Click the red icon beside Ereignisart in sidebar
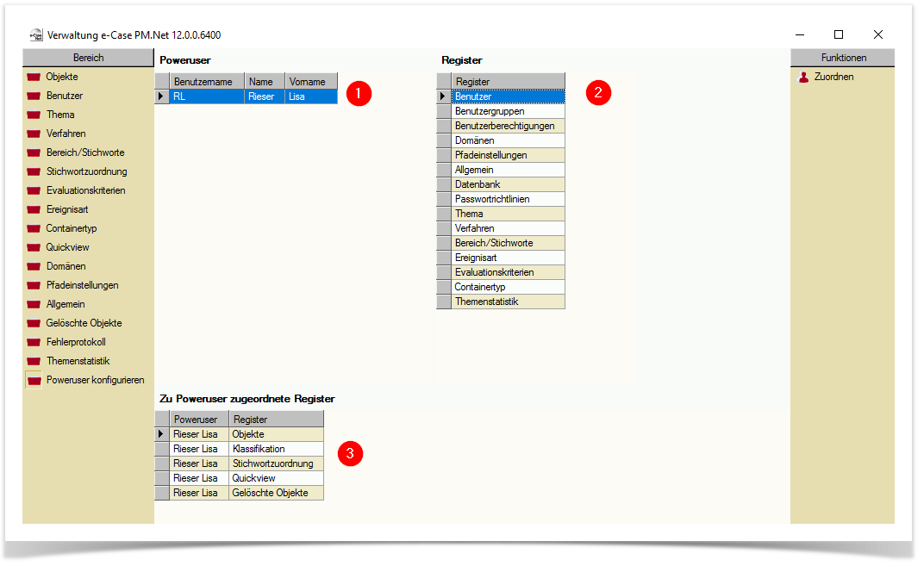Viewport: 924px width, 566px height. [x=34, y=209]
